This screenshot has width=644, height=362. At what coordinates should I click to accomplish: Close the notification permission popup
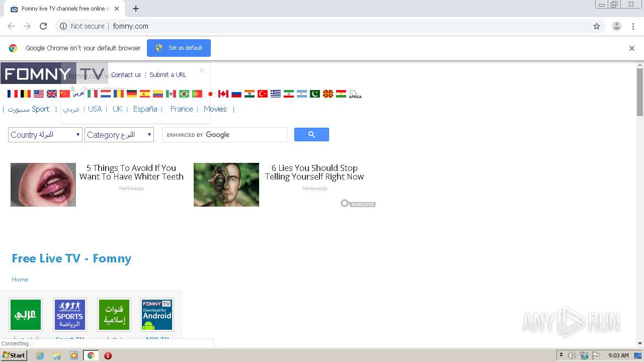(202, 70)
